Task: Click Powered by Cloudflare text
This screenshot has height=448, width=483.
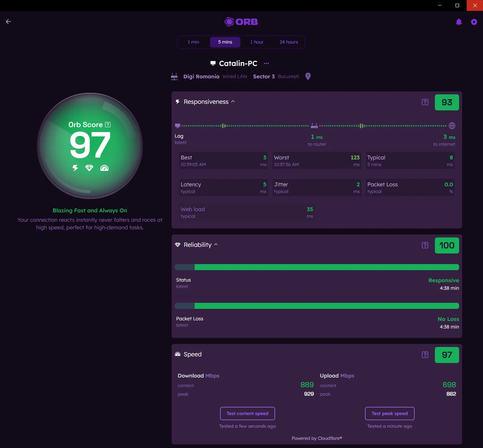Action: [317, 438]
